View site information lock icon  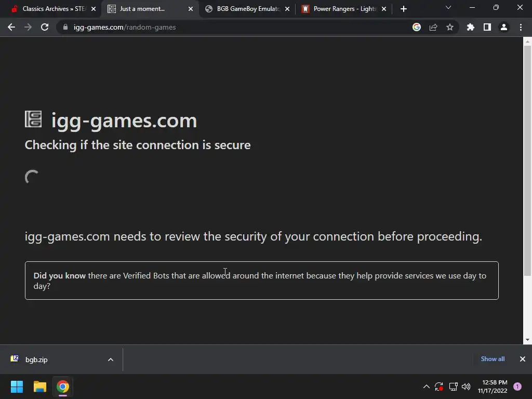click(x=65, y=27)
